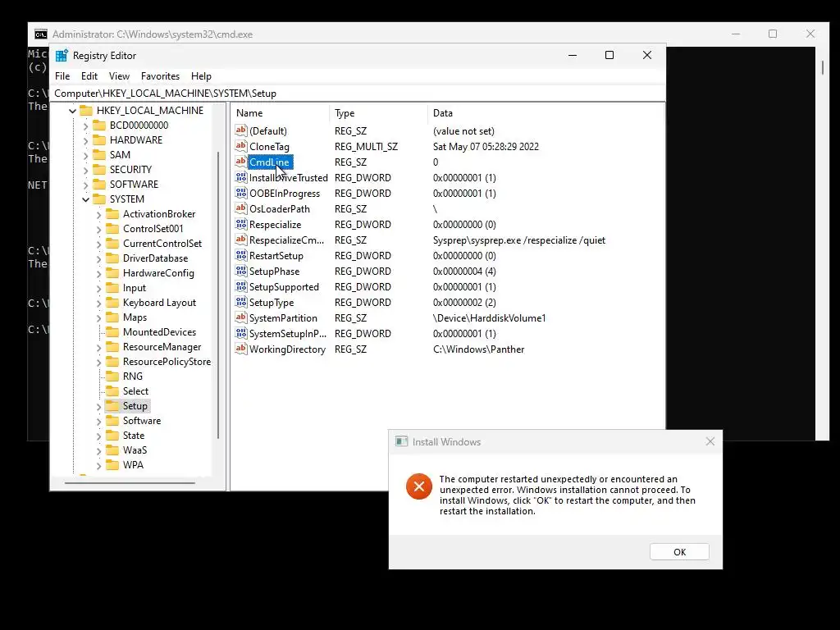Collapse the SYSTEM key node
The width and height of the screenshot is (840, 630).
point(85,199)
